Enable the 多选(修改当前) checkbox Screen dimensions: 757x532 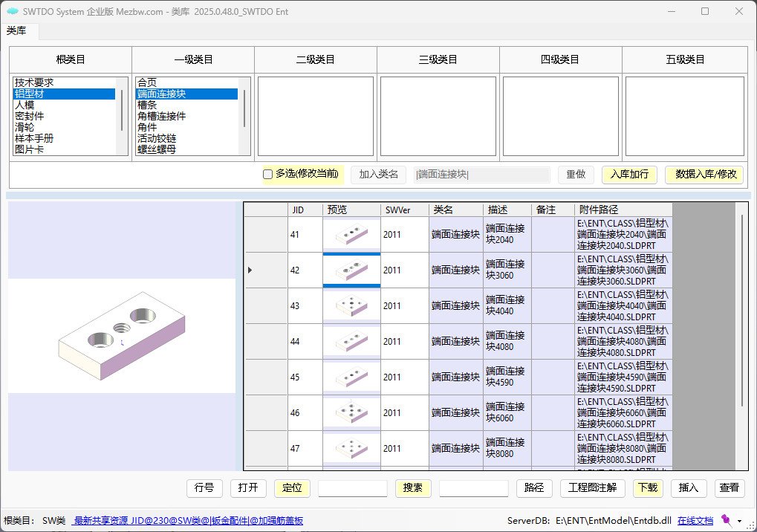(x=268, y=174)
